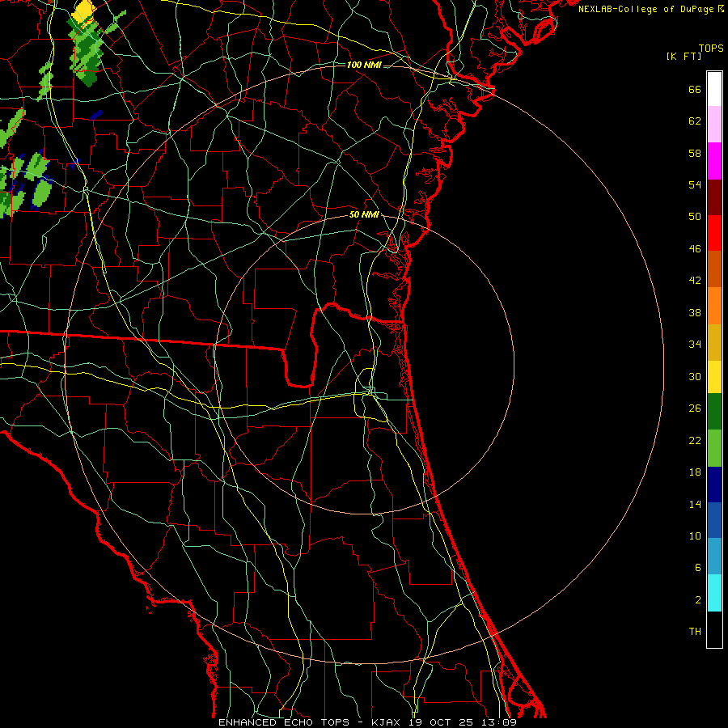728x728 pixels.
Task: Click the dark red legend swatch
Action: point(714,197)
